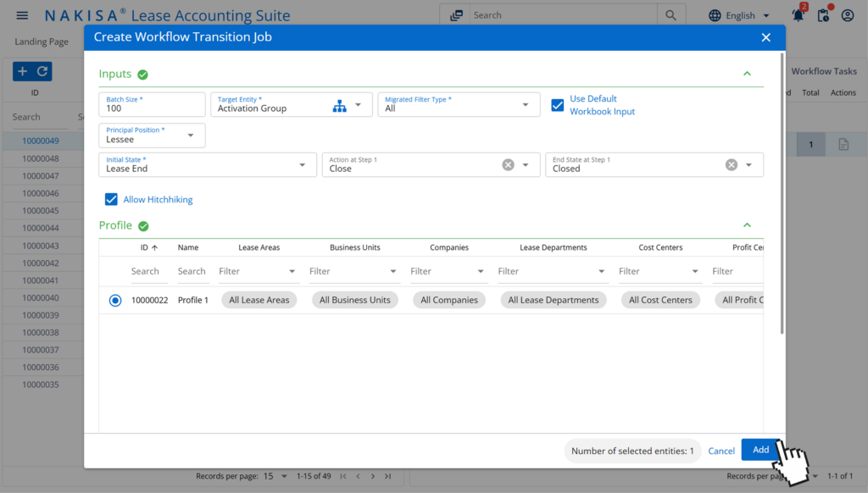This screenshot has height=493, width=868.
Task: Open the notifications bell
Action: click(797, 14)
